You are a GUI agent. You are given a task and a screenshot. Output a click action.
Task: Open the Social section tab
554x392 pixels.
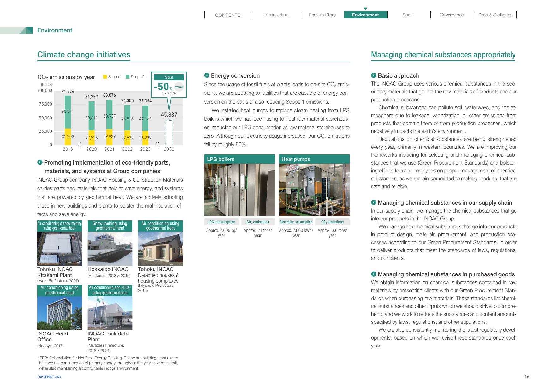pyautogui.click(x=408, y=15)
